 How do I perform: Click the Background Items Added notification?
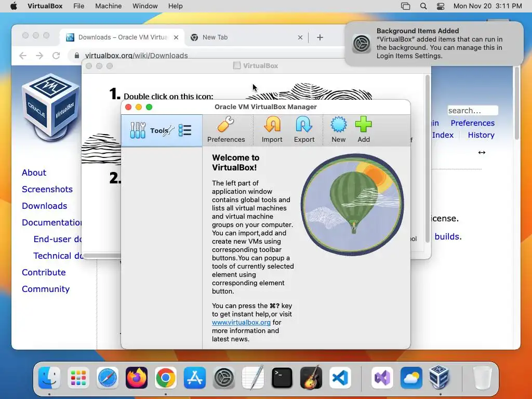[434, 44]
